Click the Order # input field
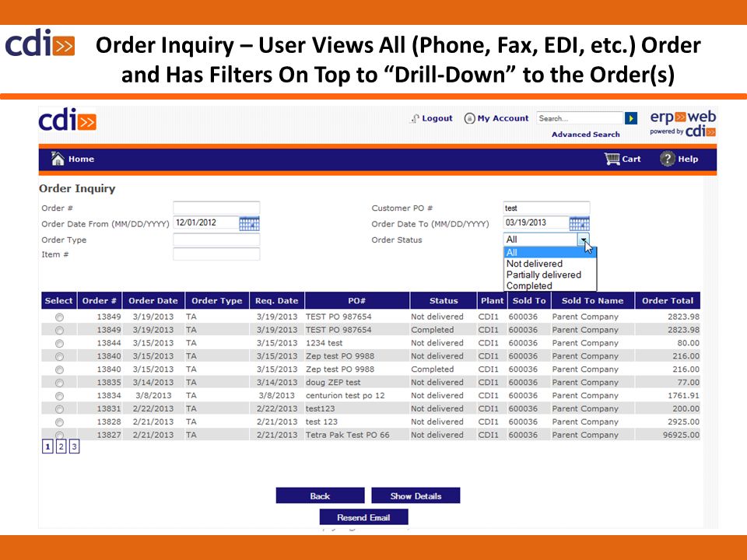 coord(216,208)
